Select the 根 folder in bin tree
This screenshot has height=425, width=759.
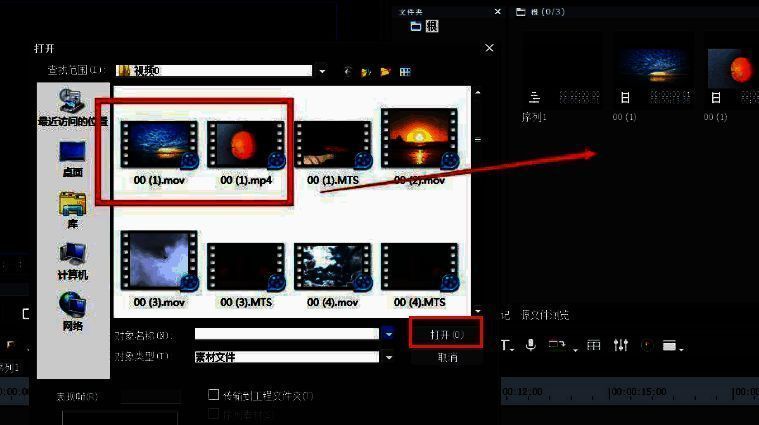tap(422, 27)
